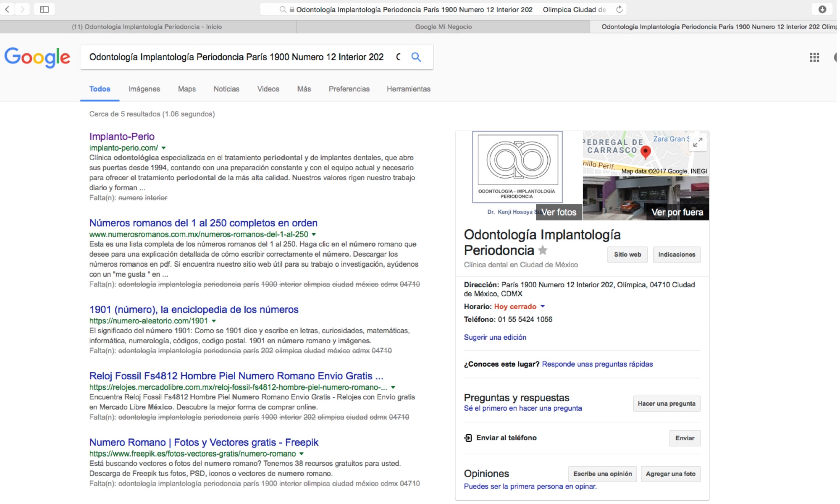Click the Google logo to go home

coord(37,58)
